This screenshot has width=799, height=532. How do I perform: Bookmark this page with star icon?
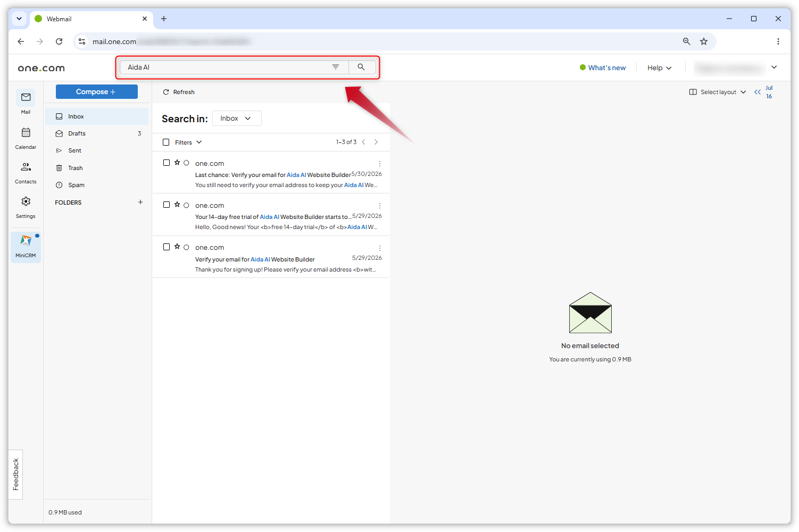coord(704,41)
